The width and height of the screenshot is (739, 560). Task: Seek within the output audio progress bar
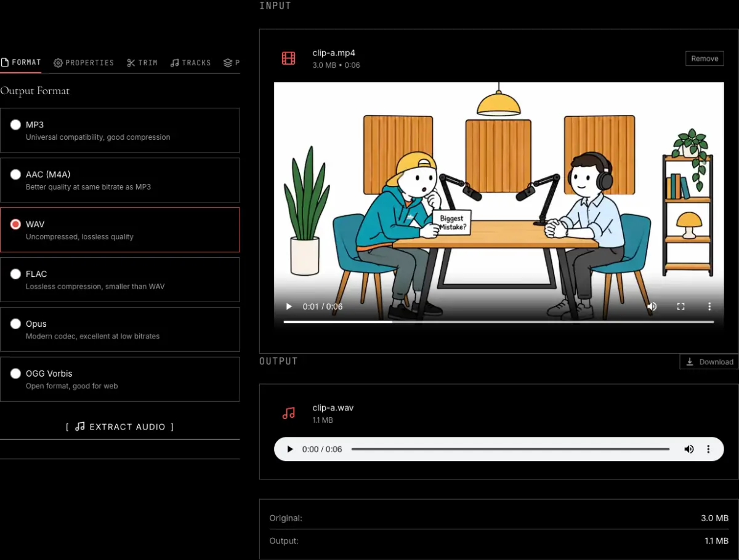[511, 449]
